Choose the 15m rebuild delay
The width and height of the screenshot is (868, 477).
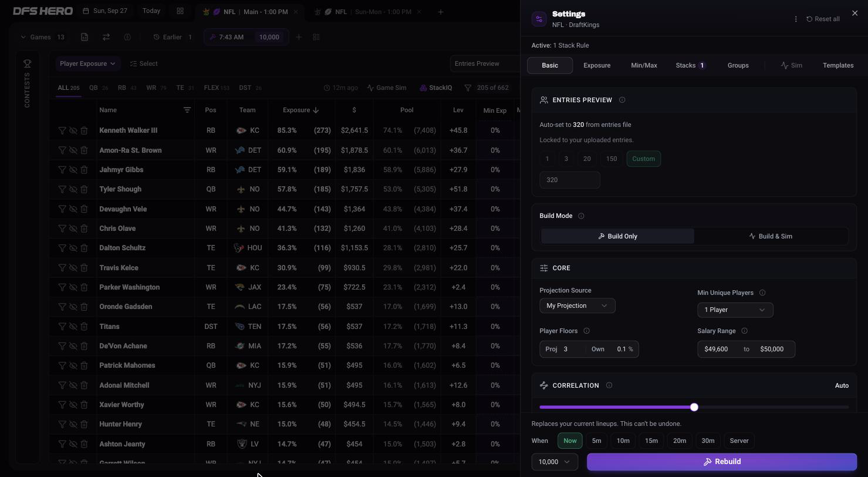(x=651, y=441)
